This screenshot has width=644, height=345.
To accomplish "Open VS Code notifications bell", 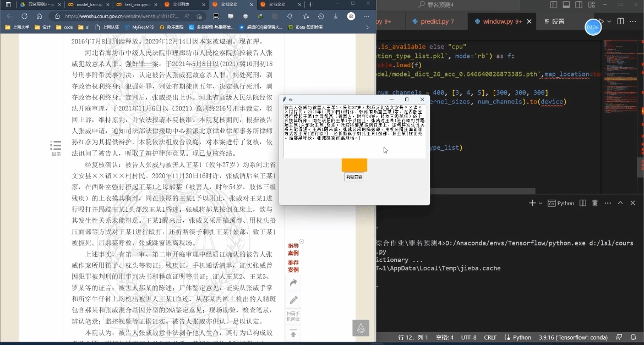I will point(633,337).
